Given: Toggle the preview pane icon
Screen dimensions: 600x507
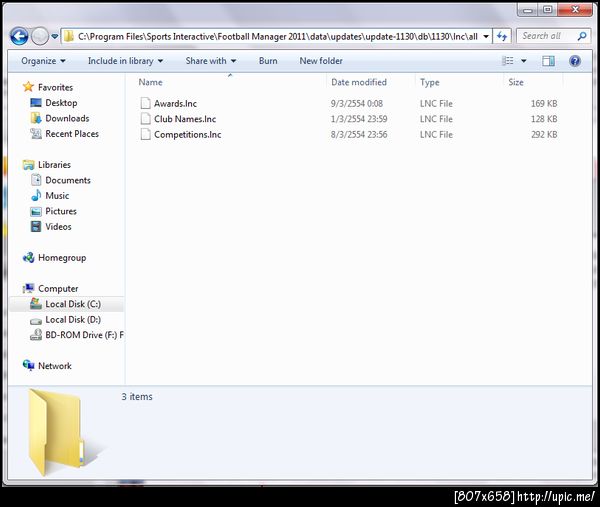Looking at the screenshot, I should 548,61.
